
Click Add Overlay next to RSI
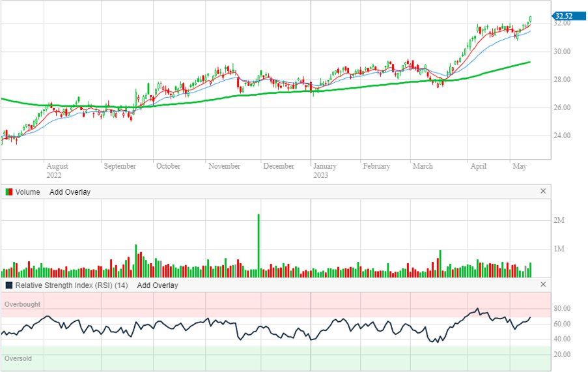click(157, 285)
